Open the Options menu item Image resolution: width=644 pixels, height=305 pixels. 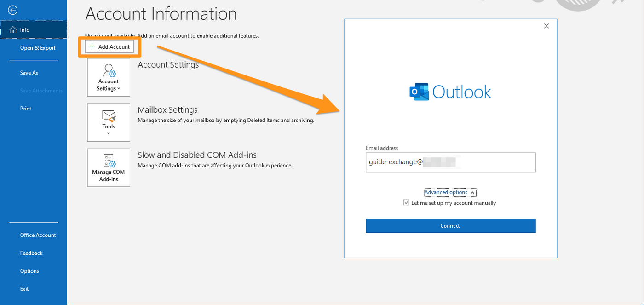pyautogui.click(x=29, y=270)
